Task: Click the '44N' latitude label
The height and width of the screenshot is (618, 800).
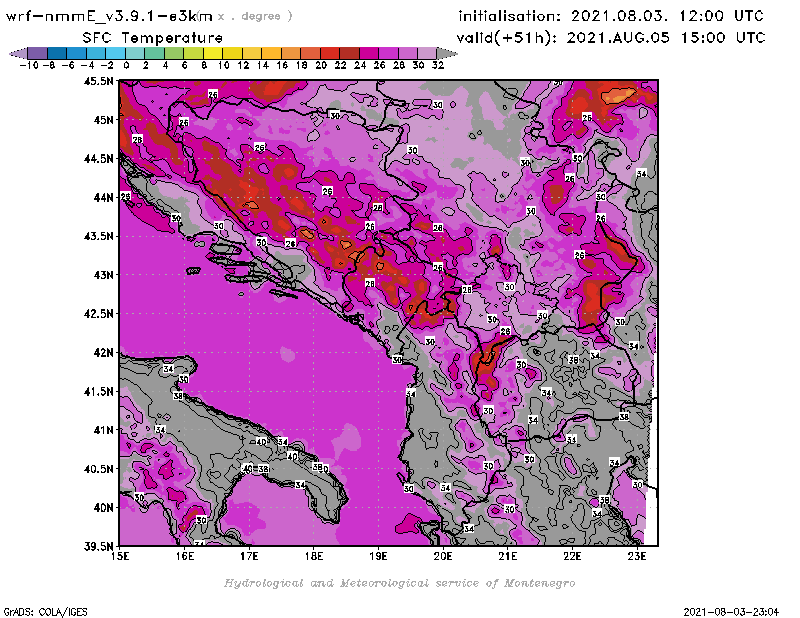Action: coord(103,197)
